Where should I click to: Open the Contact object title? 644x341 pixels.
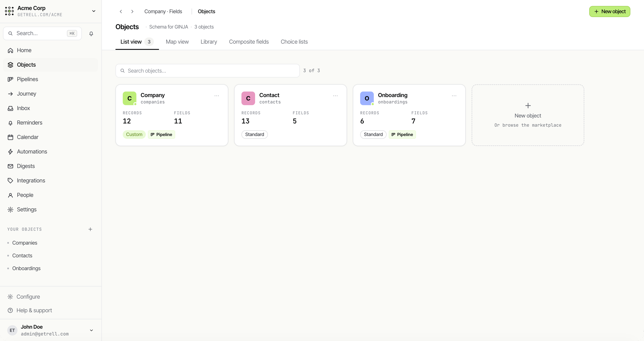coord(269,95)
